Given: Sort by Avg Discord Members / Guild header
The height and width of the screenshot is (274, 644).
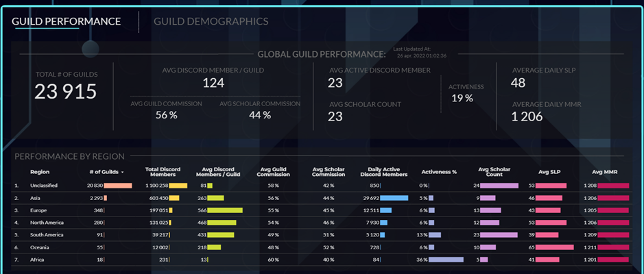Looking at the screenshot, I should click(218, 172).
